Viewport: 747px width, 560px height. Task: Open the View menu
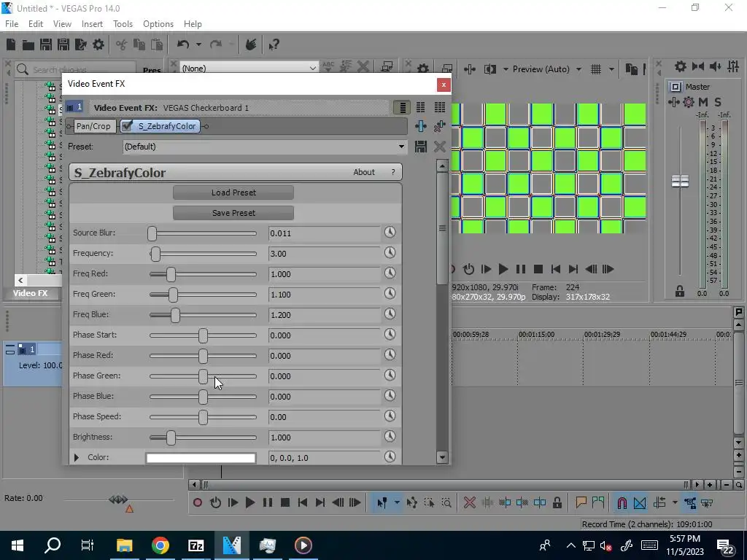click(x=62, y=24)
